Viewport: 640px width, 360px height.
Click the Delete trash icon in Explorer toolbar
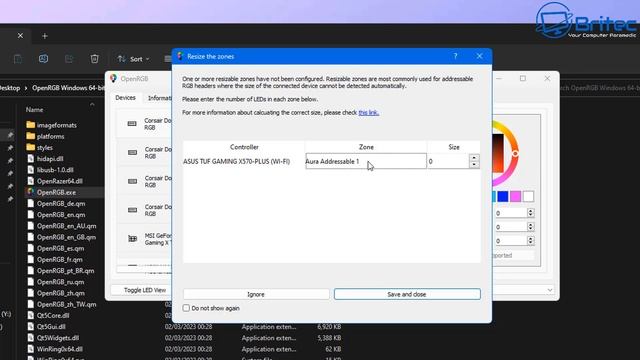click(x=94, y=59)
